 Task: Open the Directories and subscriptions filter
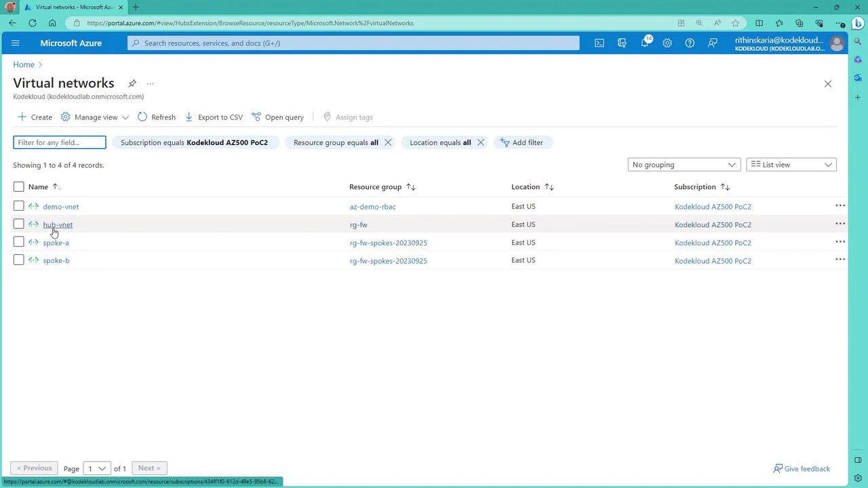click(622, 43)
